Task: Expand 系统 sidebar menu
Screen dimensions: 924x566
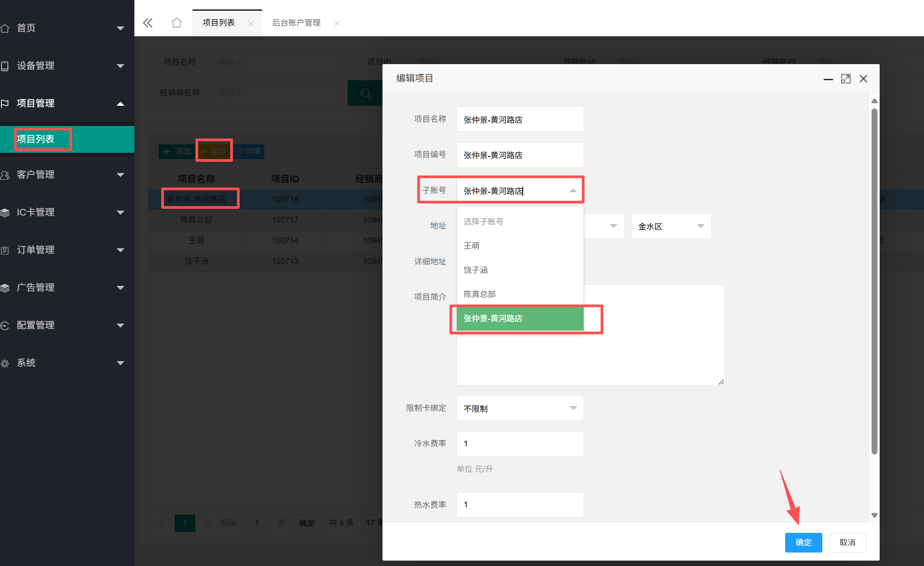Action: pos(67,363)
